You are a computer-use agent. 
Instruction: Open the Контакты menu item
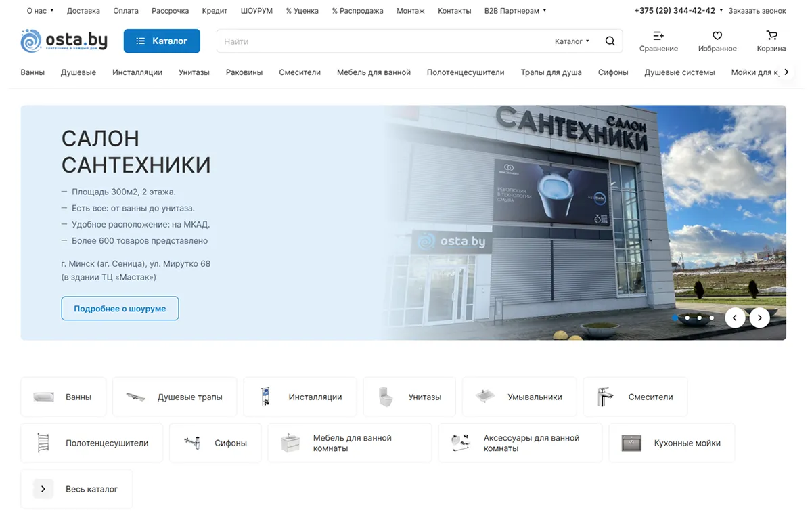(455, 11)
